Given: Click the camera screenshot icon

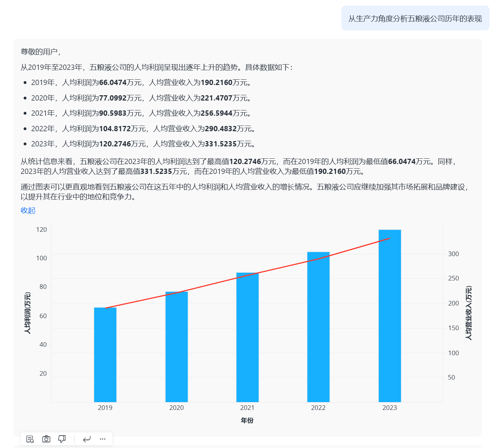Looking at the screenshot, I should click(x=46, y=439).
